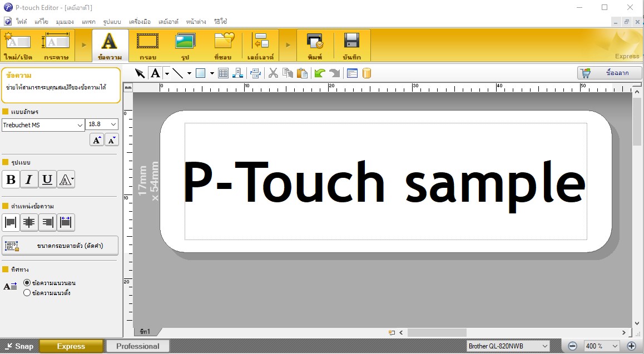644x354 pixels.
Task: Increase font size with larger A button
Action: pyautogui.click(x=97, y=140)
